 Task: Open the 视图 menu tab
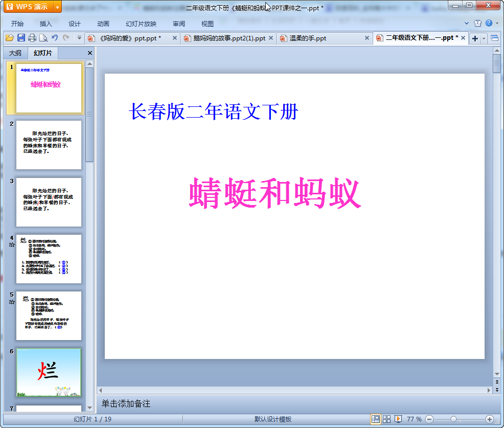click(x=208, y=24)
